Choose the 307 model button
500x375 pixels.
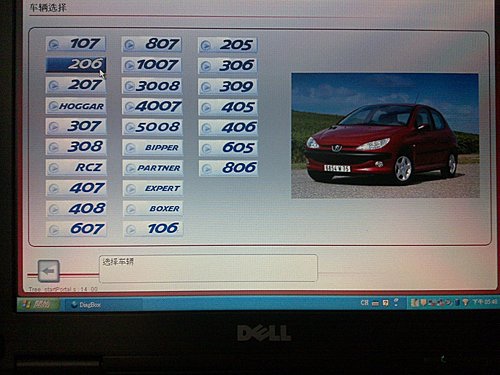click(76, 126)
